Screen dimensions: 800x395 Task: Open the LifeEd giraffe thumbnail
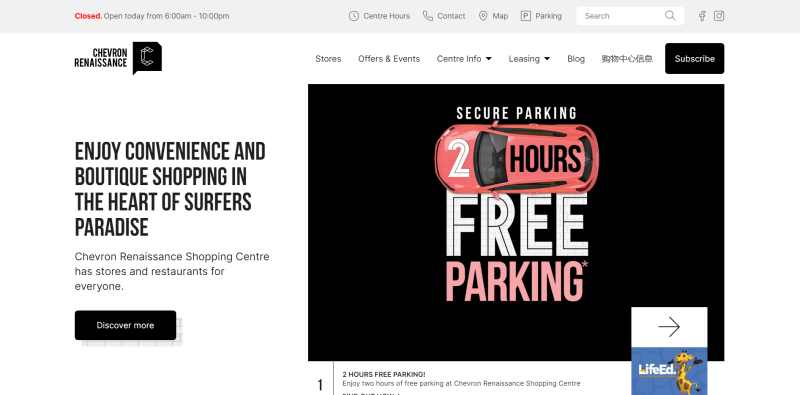(x=669, y=371)
